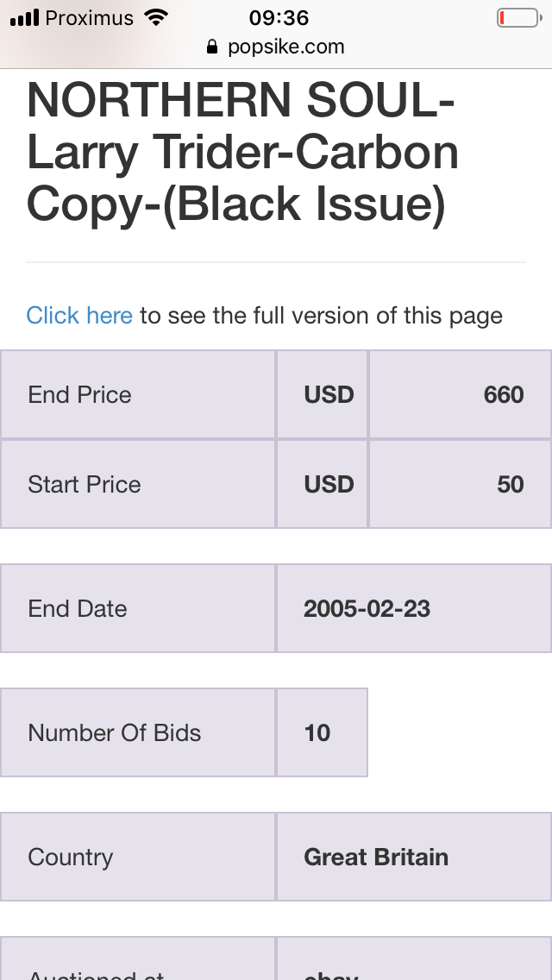This screenshot has height=980, width=552.
Task: Select the End Date label cell
Action: tap(138, 608)
